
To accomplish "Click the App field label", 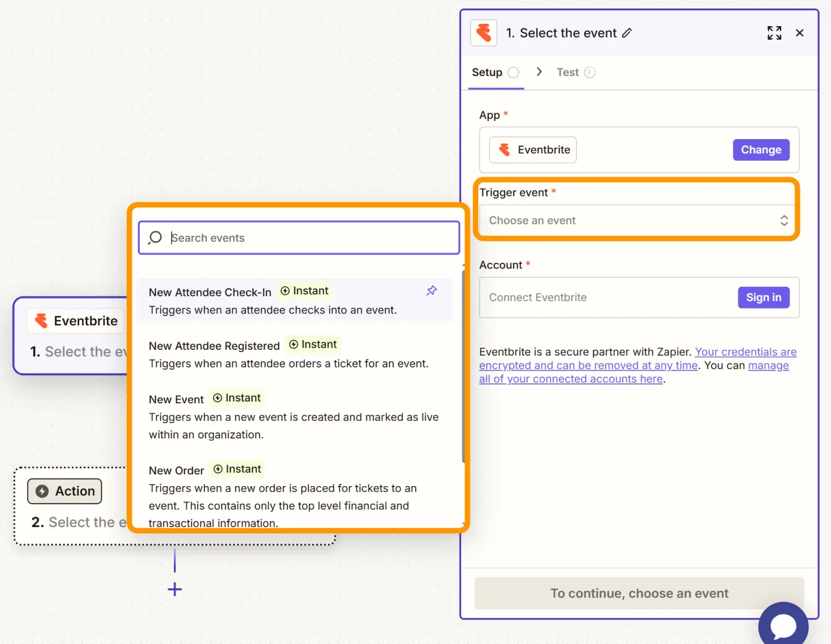I will pyautogui.click(x=490, y=115).
